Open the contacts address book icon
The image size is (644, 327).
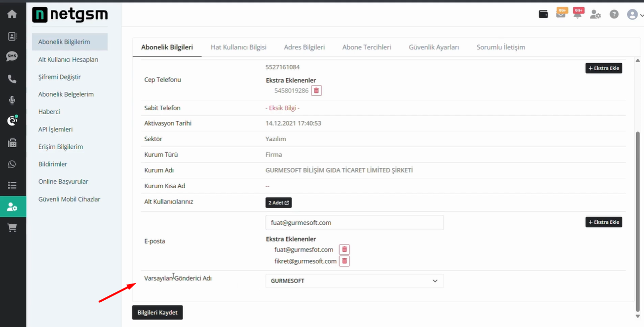[x=12, y=36]
